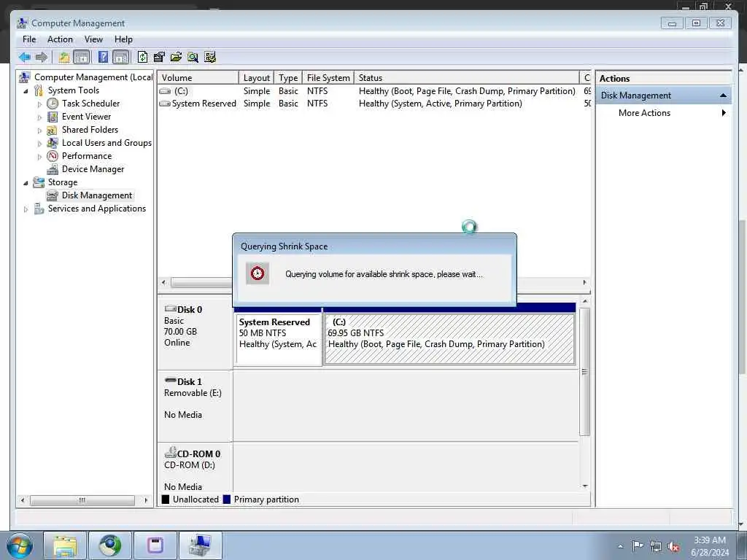Image resolution: width=747 pixels, height=560 pixels.
Task: Click the blue Back arrow in the toolbar
Action: pos(24,58)
